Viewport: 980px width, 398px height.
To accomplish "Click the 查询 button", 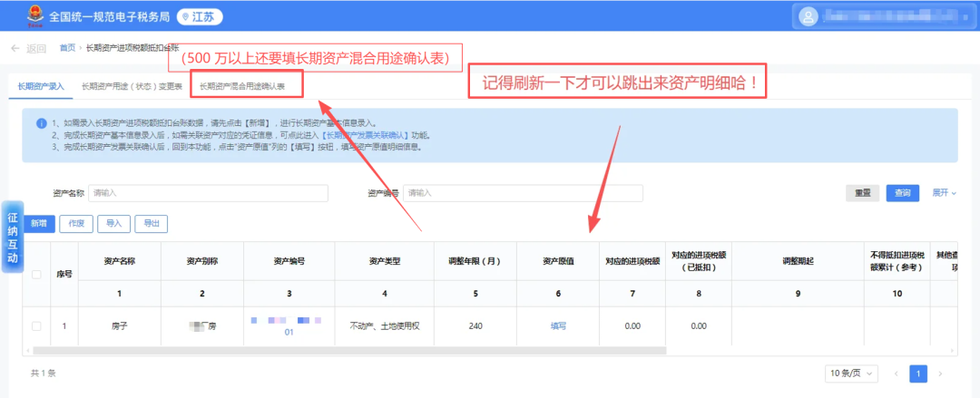I will (903, 194).
